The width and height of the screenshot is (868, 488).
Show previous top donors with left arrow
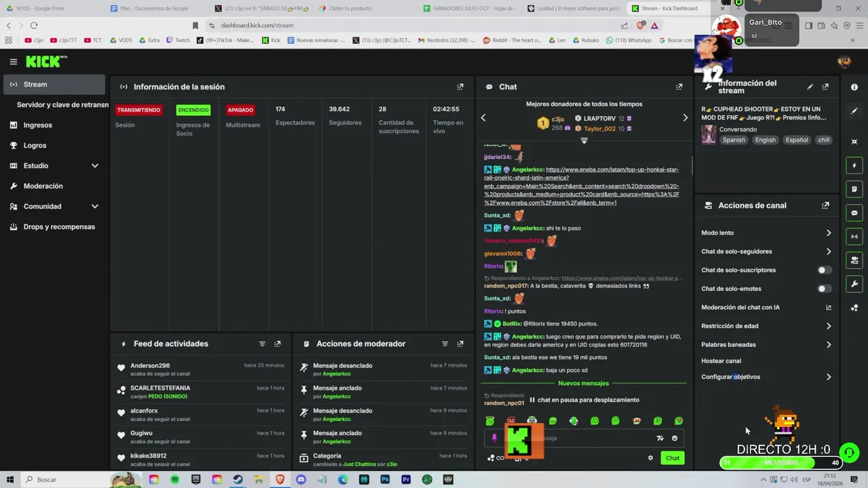(x=483, y=118)
